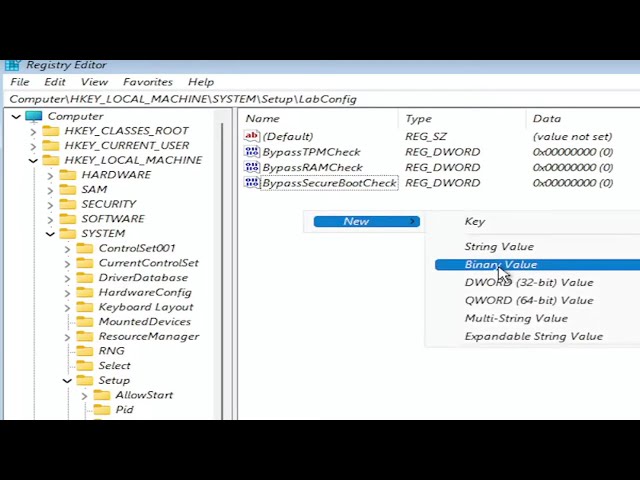
Task: Click the BypassRAMCheck DWORD icon
Action: pos(251,167)
